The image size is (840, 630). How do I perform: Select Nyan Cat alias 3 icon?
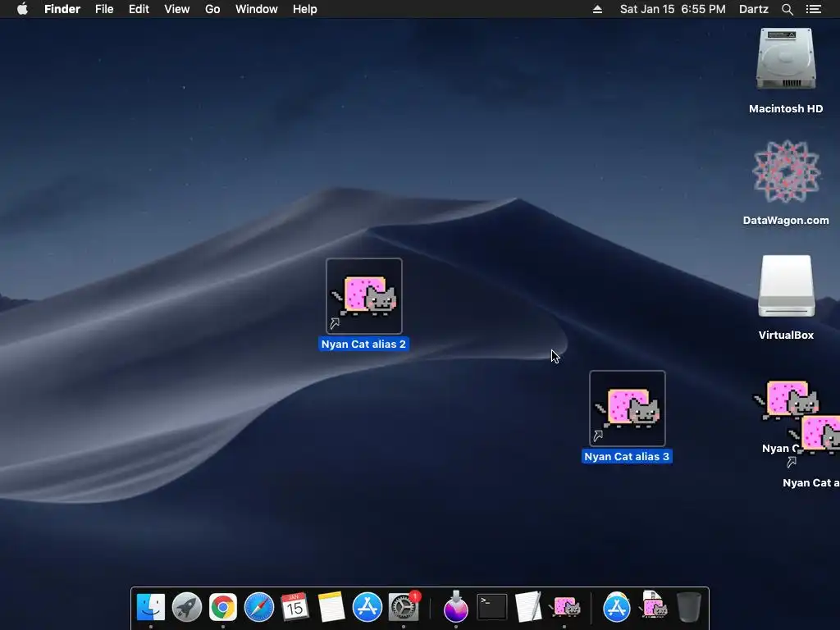point(628,409)
